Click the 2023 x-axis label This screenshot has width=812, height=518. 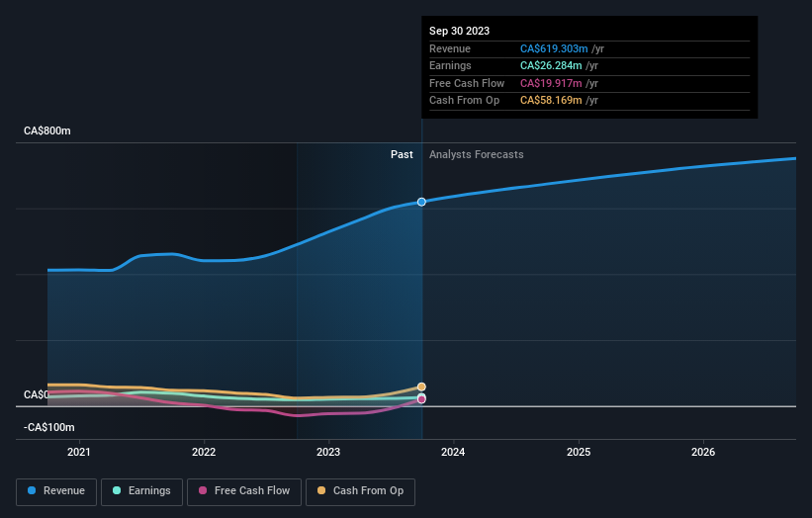(x=328, y=452)
